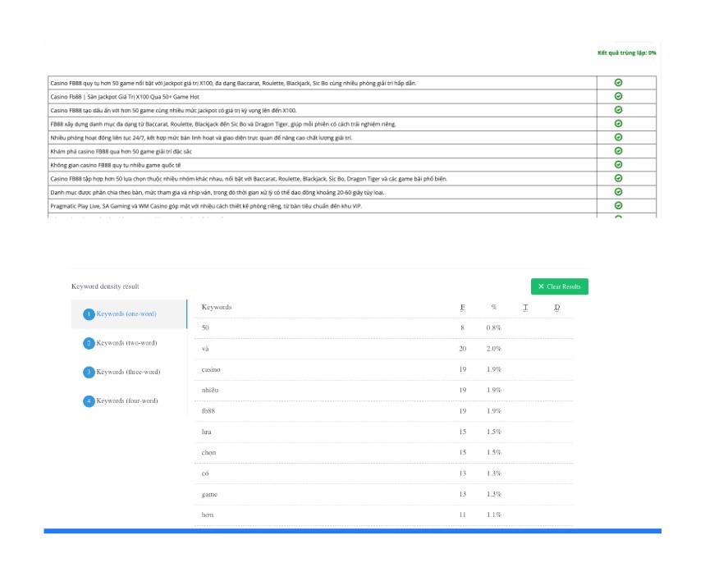Click the F column header
728x572 pixels.
[x=462, y=308]
